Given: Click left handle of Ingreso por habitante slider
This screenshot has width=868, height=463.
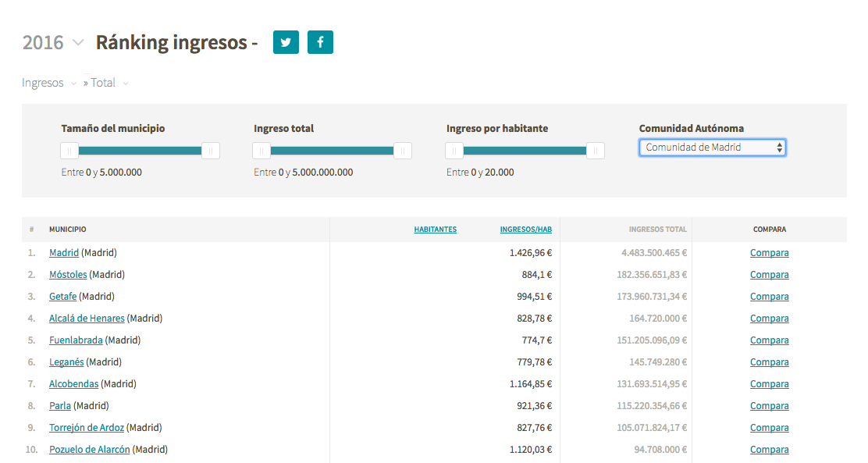Looking at the screenshot, I should [454, 151].
